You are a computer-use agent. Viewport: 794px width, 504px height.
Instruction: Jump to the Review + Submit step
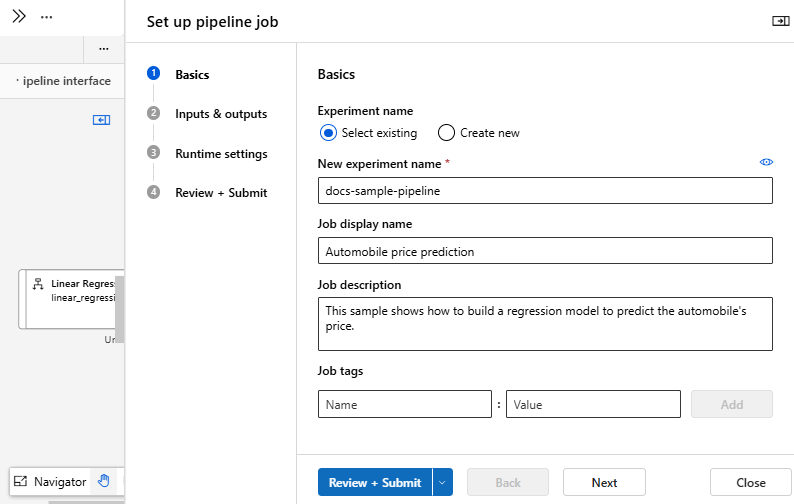(221, 192)
